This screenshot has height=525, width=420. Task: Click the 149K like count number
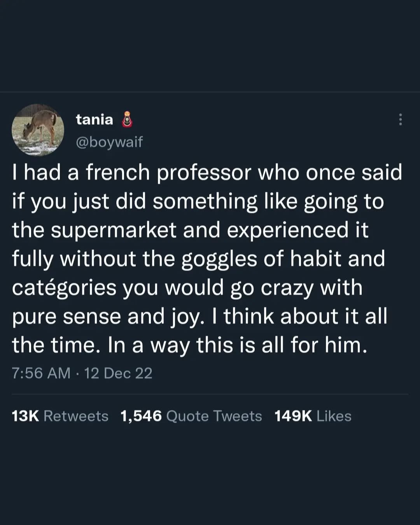point(293,416)
